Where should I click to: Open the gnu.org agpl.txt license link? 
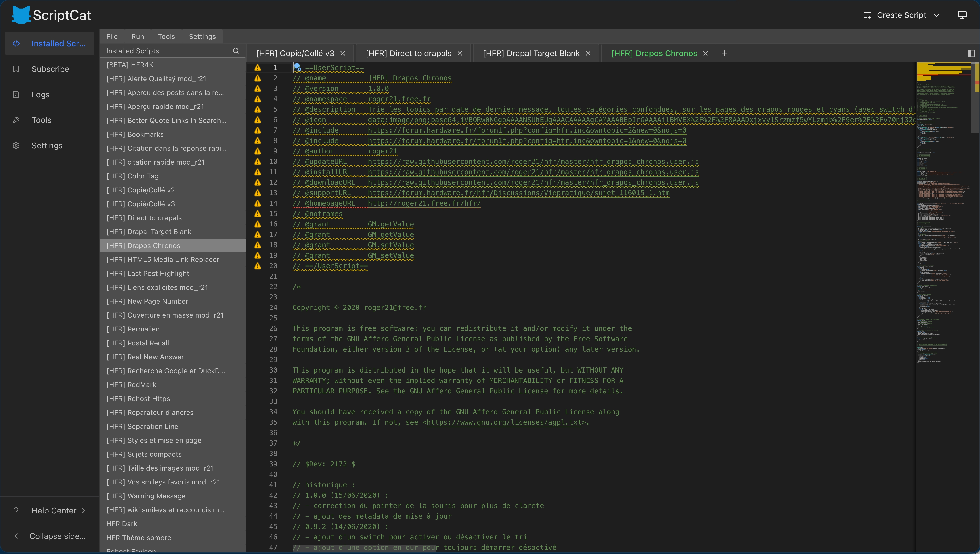click(504, 422)
